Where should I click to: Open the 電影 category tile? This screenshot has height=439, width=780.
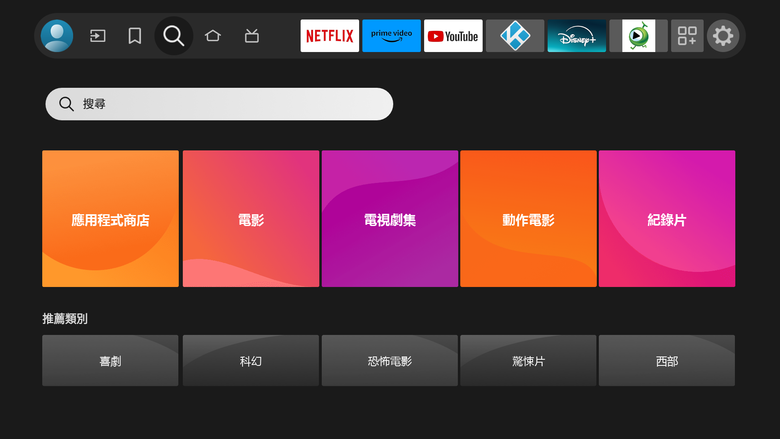tap(251, 219)
